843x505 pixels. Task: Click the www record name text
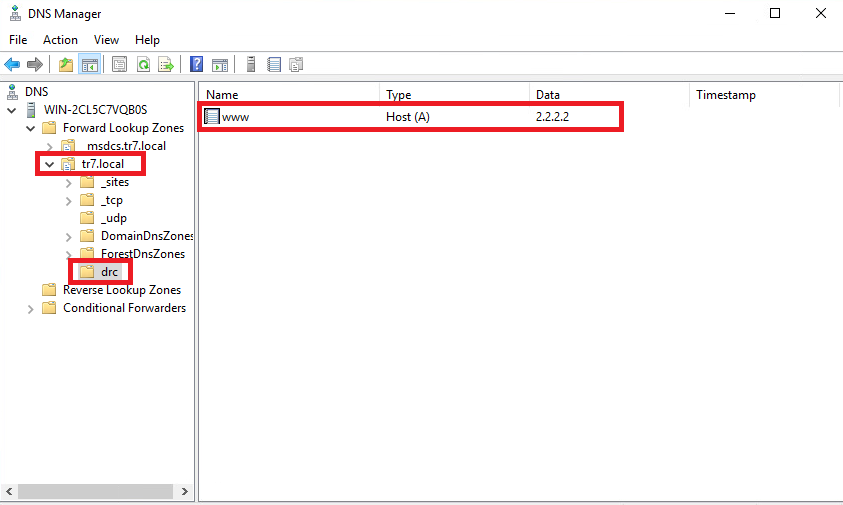pos(235,117)
